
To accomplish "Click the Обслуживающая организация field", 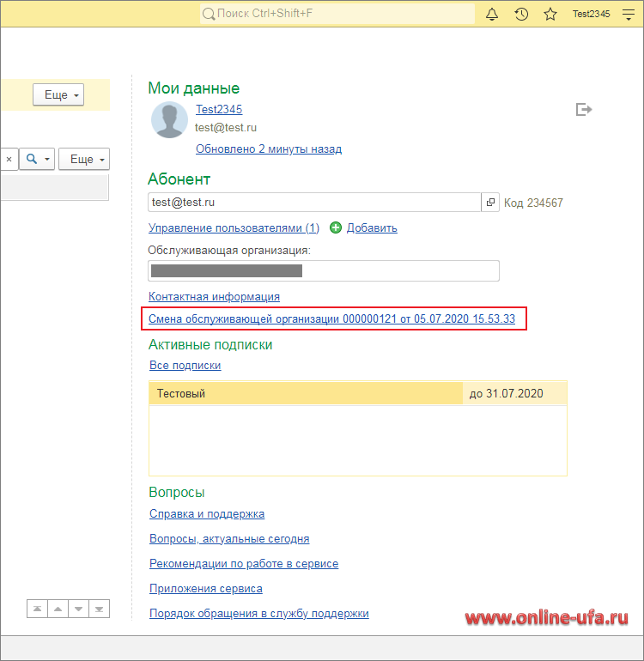I will tap(324, 270).
